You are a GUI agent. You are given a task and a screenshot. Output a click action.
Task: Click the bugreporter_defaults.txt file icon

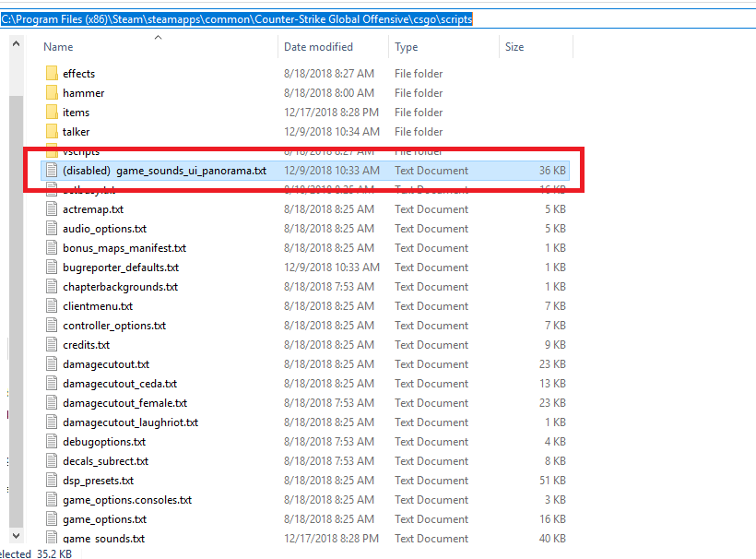(x=52, y=267)
